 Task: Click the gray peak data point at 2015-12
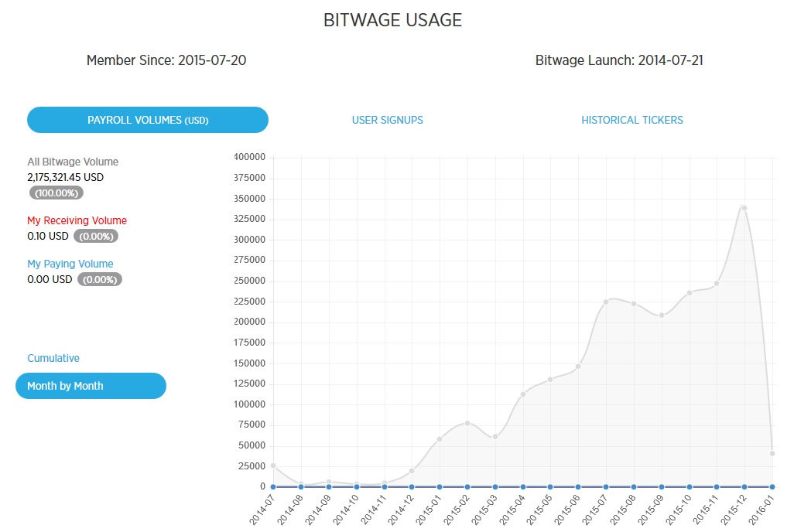pyautogui.click(x=744, y=207)
